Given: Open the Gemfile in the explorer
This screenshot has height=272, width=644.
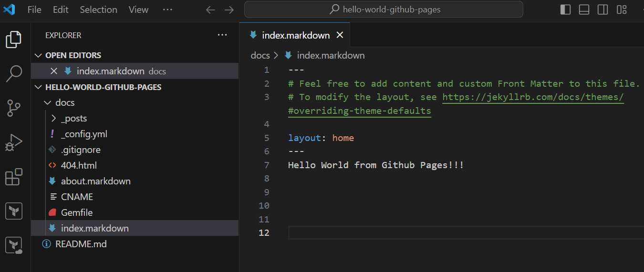Looking at the screenshot, I should pos(77,212).
